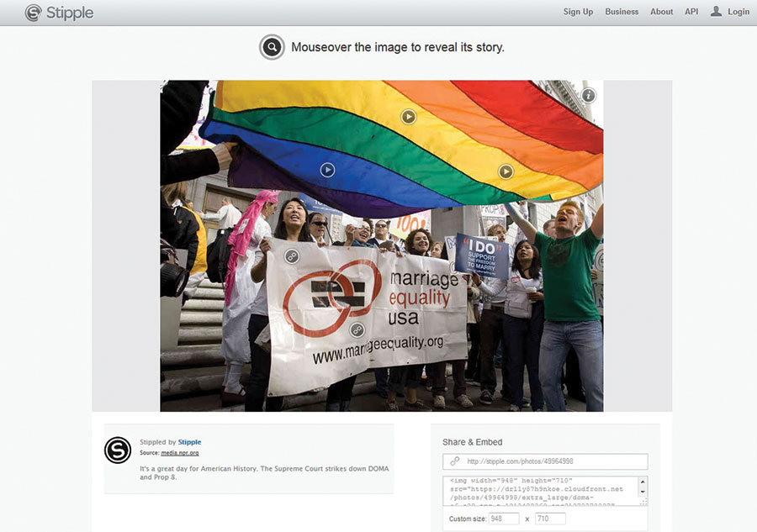Image resolution: width=757 pixels, height=532 pixels.
Task: Play the video tag beside the flag's green stripe
Action: point(409,117)
